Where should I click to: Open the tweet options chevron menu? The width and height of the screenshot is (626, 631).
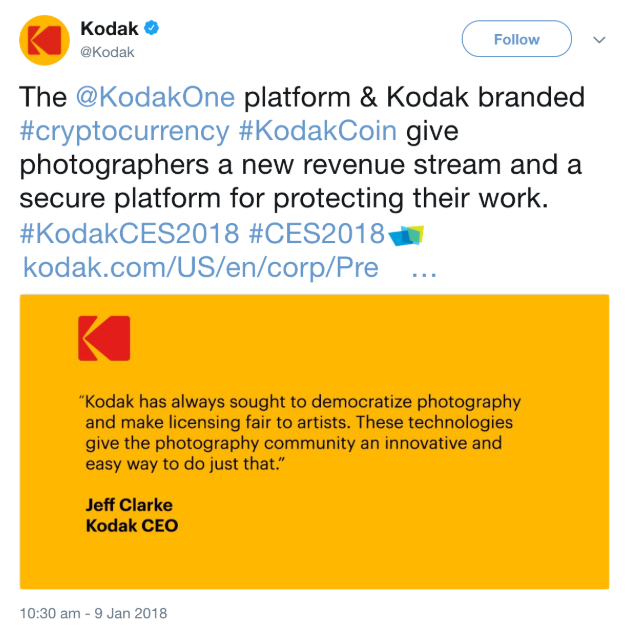[x=599, y=40]
